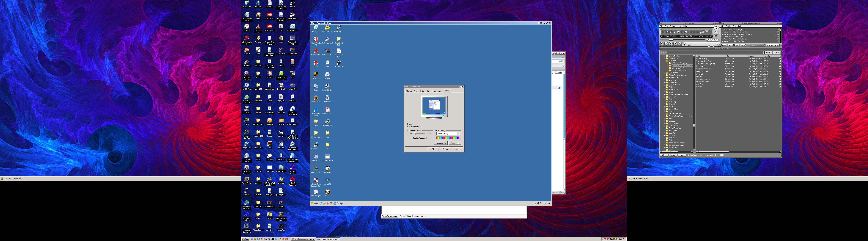Image resolution: width=868 pixels, height=241 pixels.
Task: Skip to the next Winamp track
Action: pos(680,44)
